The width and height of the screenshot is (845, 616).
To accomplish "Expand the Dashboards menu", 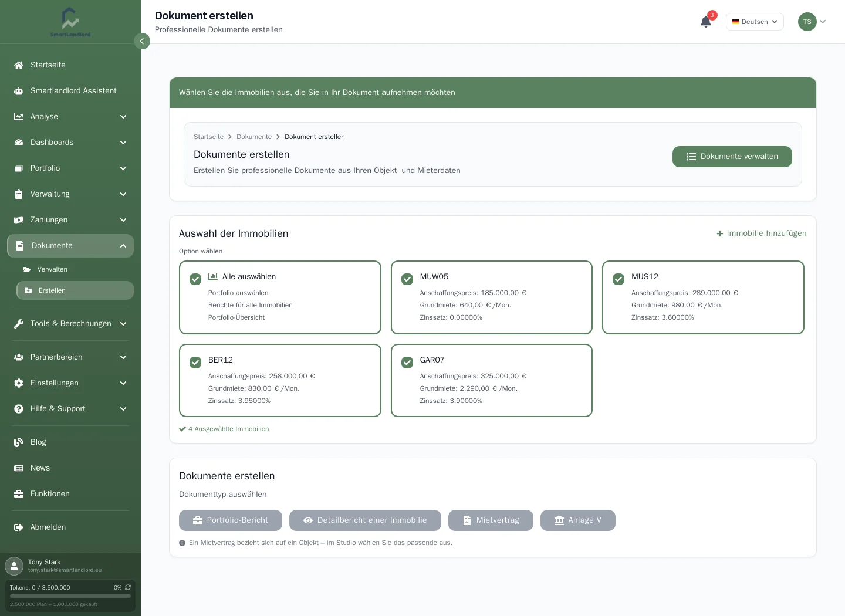I will point(70,143).
